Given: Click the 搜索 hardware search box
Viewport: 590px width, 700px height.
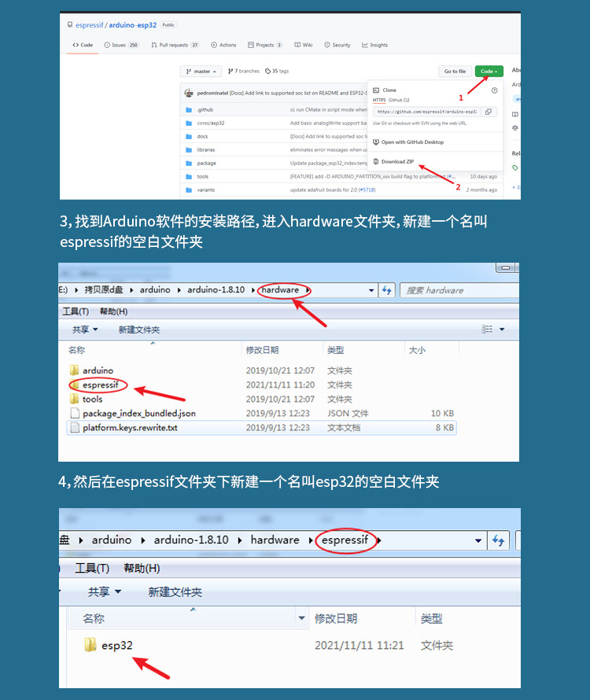Looking at the screenshot, I should [x=459, y=291].
